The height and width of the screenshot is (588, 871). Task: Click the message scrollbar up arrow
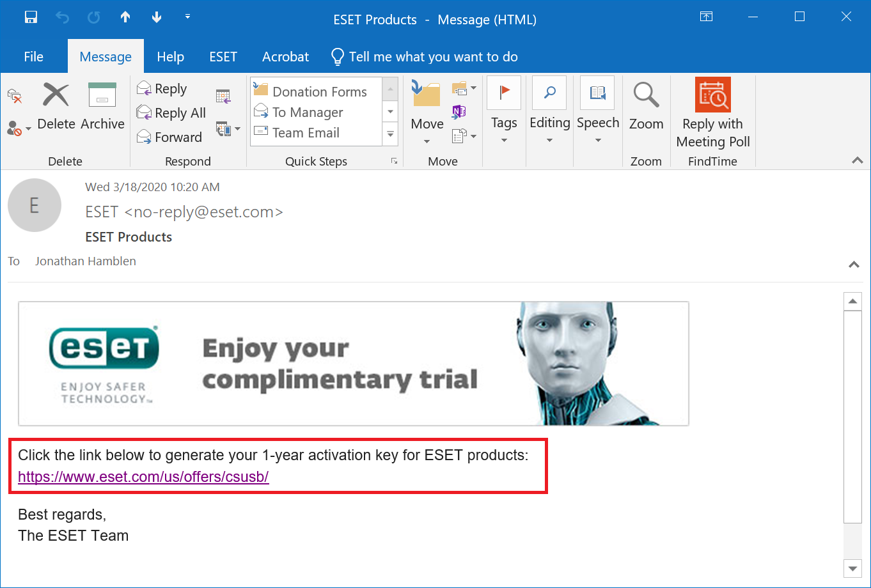tap(853, 301)
